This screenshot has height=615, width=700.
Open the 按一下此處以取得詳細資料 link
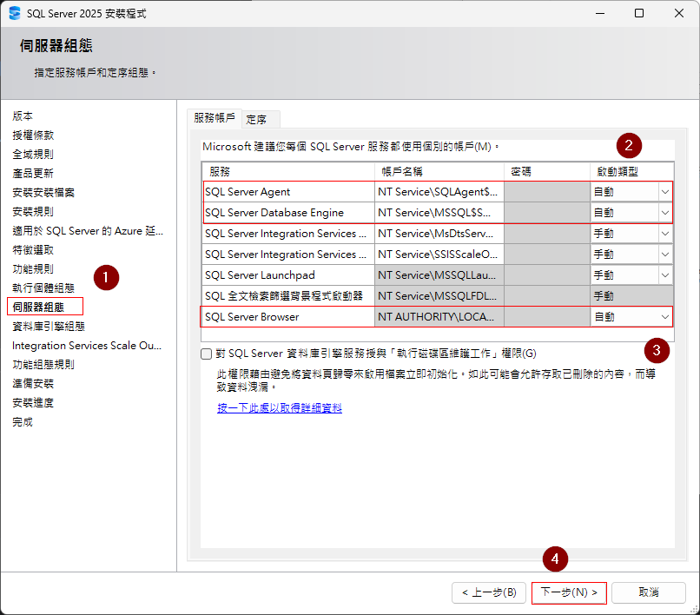pos(280,407)
